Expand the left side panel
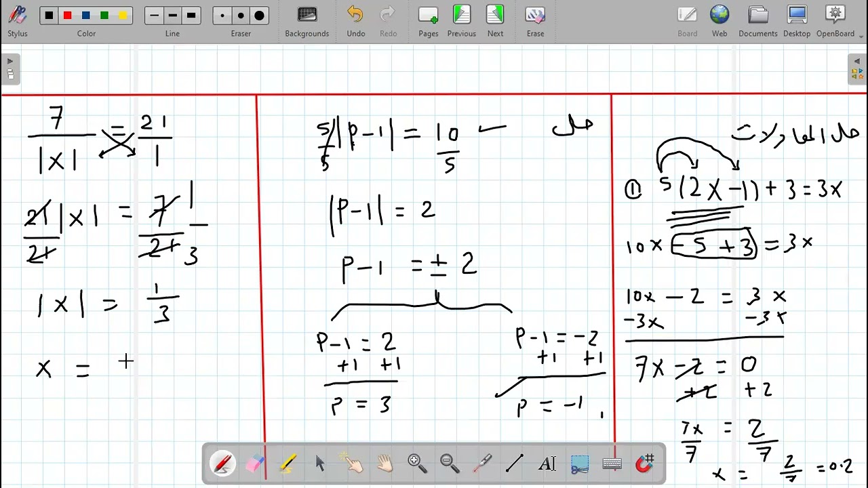868x488 pixels. 10,68
